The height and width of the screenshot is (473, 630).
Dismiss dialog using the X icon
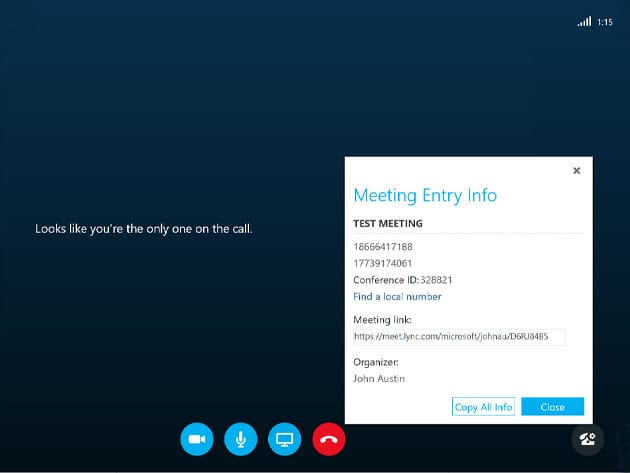(576, 171)
